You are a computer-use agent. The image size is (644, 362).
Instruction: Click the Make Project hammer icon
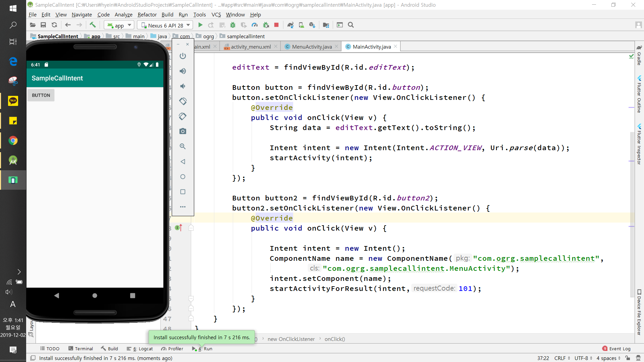tap(93, 25)
